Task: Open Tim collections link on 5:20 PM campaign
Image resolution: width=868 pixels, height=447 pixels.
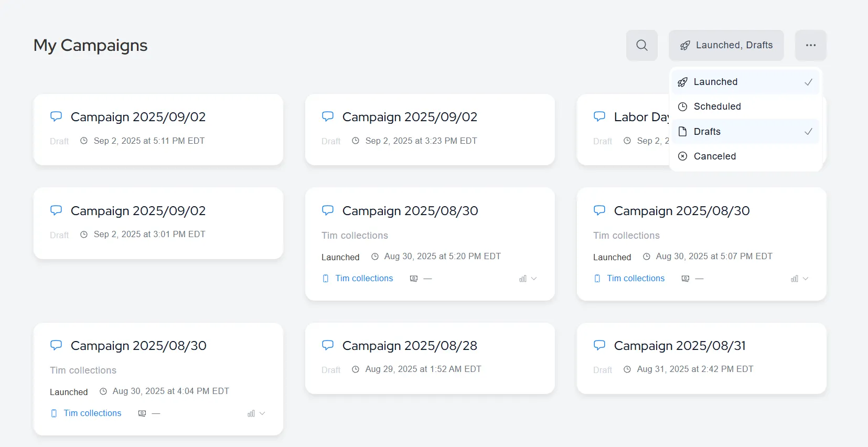Action: tap(364, 279)
